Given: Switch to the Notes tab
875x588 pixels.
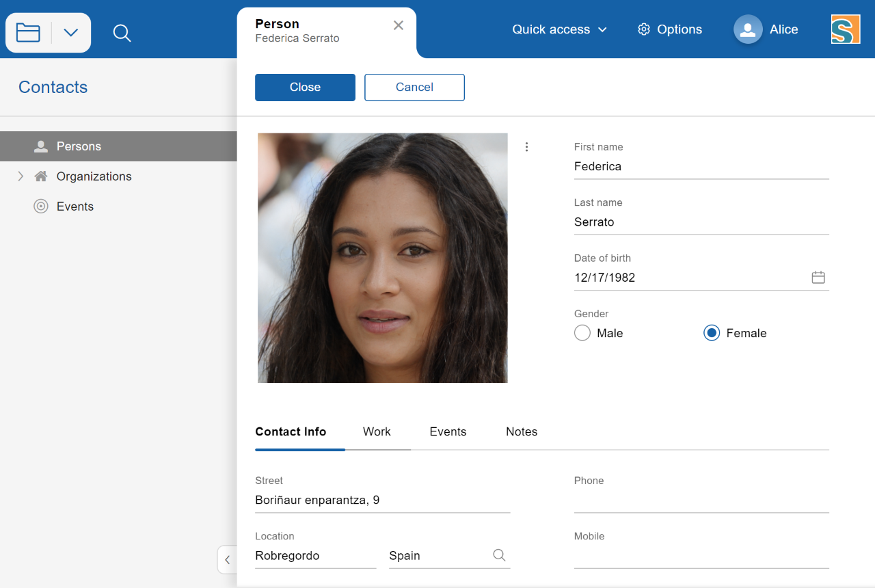Looking at the screenshot, I should coord(522,431).
